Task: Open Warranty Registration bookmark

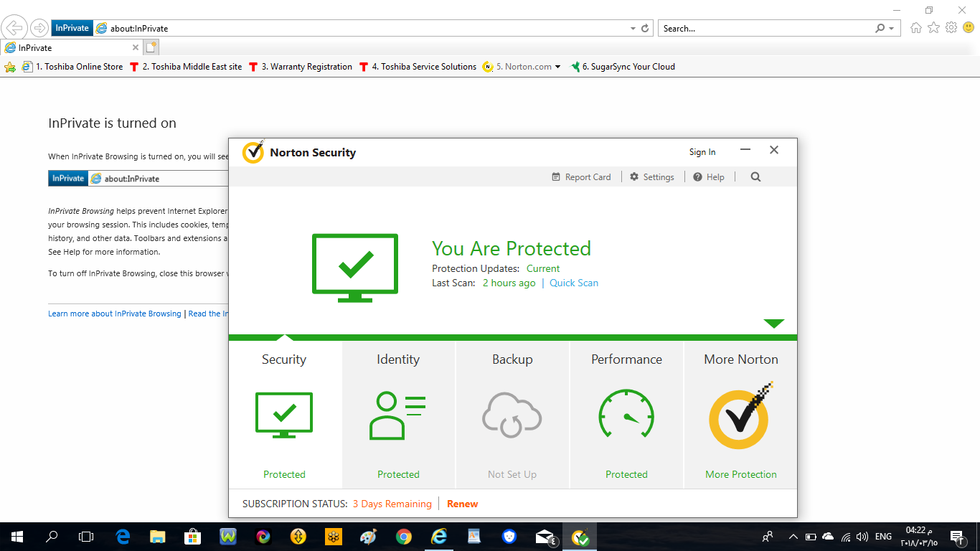Action: point(301,67)
